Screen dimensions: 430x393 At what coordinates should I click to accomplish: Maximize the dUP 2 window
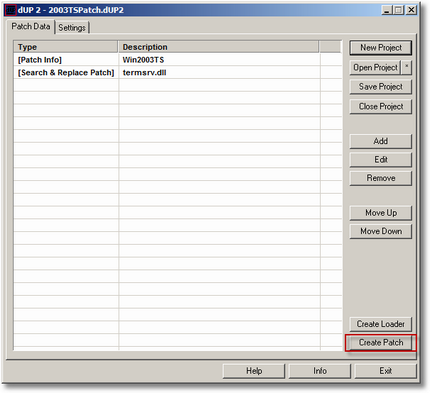point(398,10)
